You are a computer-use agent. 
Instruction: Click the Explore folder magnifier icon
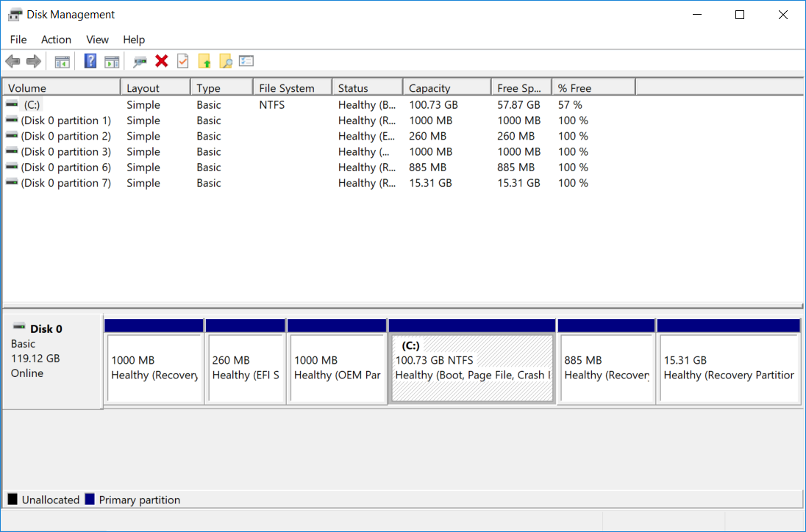point(226,61)
